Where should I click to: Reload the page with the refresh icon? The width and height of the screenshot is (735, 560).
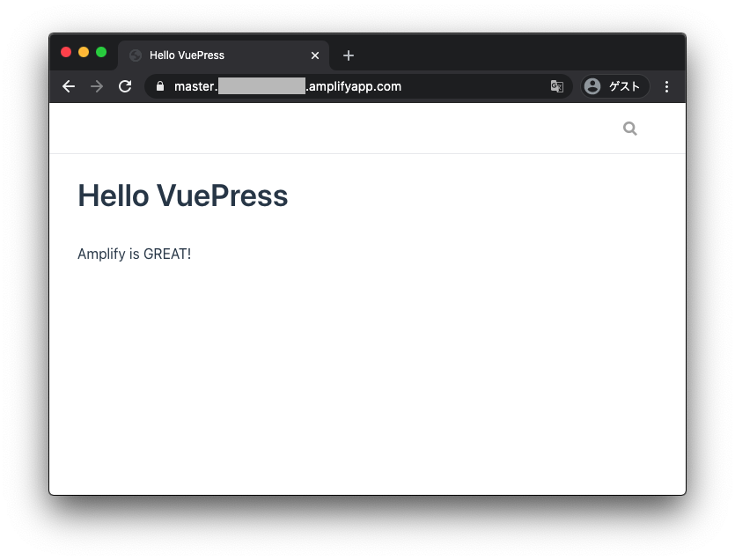(125, 86)
